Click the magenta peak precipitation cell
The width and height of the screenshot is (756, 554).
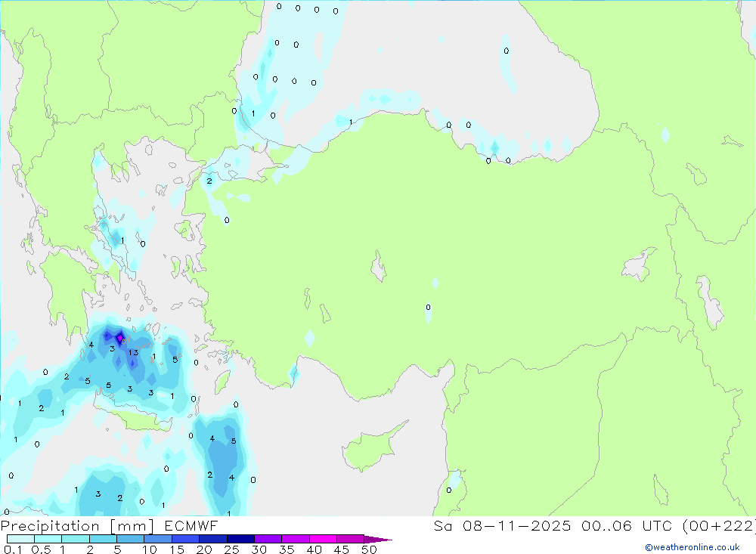(119, 338)
